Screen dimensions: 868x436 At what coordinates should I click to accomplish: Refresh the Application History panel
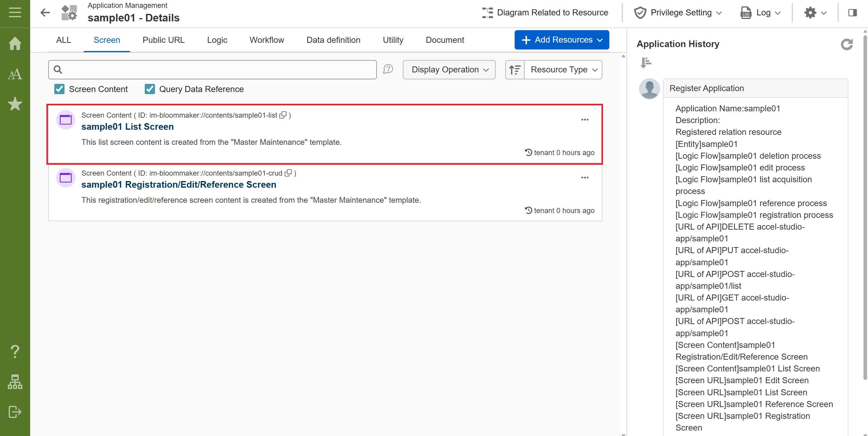click(847, 44)
